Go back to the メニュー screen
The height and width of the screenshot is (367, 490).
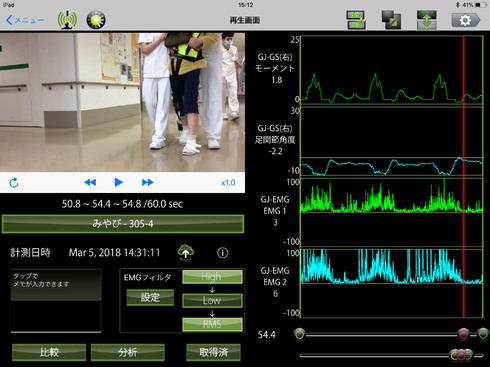coord(25,20)
